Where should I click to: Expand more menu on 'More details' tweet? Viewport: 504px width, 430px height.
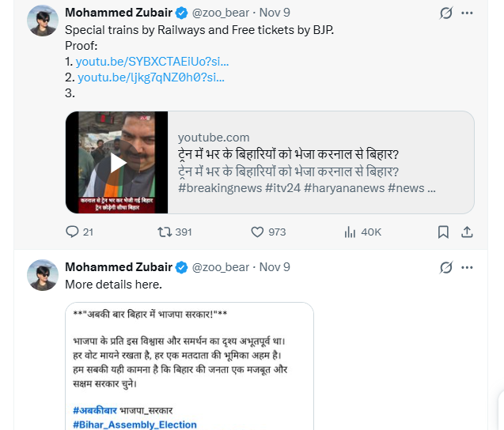tap(468, 267)
